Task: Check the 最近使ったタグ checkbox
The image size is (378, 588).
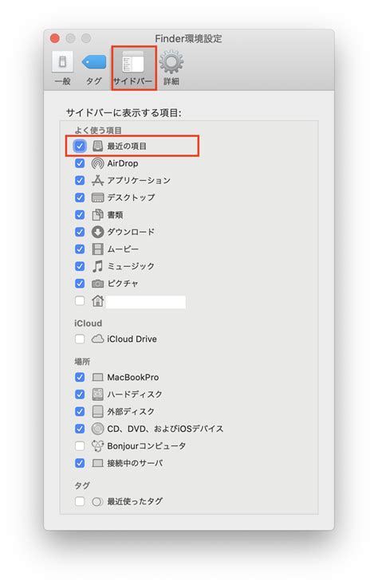Action: pyautogui.click(x=80, y=501)
